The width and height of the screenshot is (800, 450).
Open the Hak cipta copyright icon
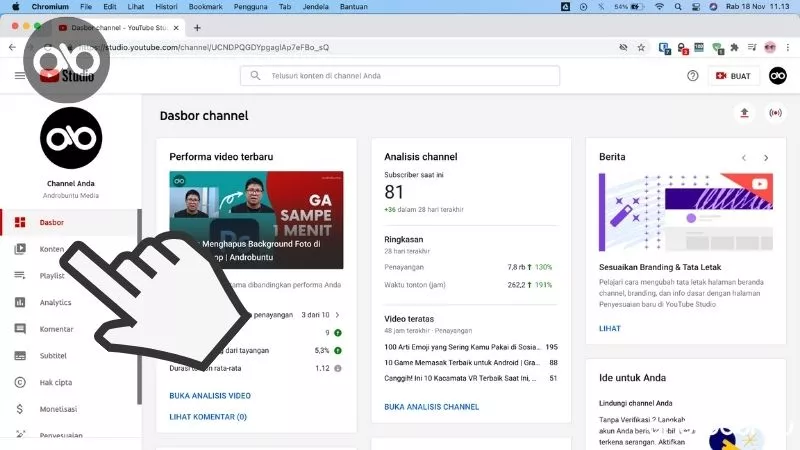[x=20, y=382]
